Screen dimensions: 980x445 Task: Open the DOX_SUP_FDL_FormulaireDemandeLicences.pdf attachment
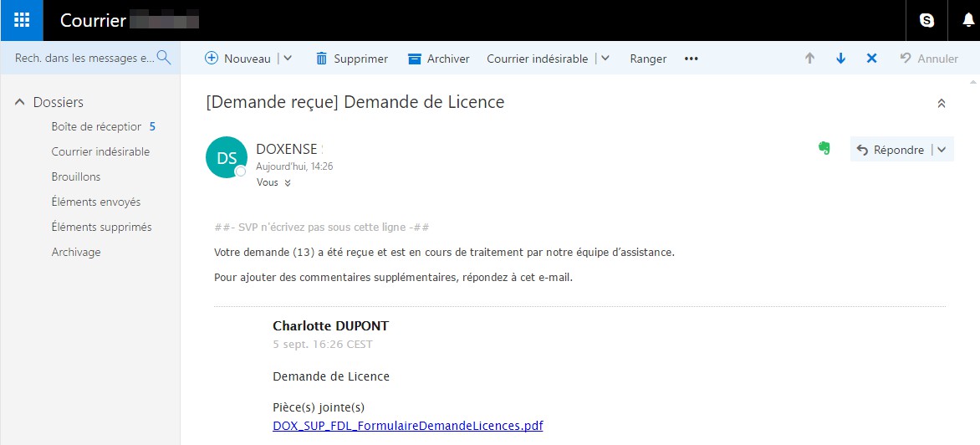click(x=407, y=426)
